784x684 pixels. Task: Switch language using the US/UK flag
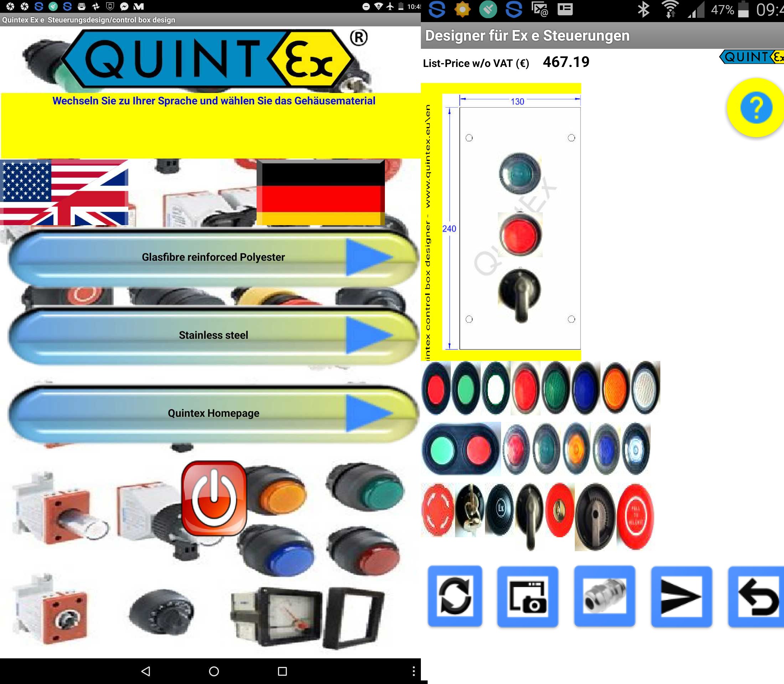coord(64,192)
